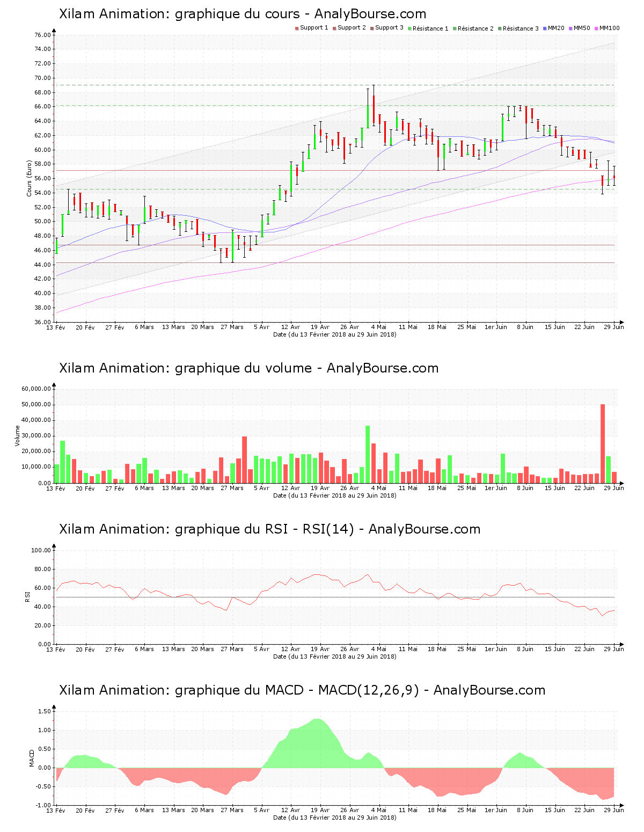
Task: Click the 50,000.00 tick on the volume axis
Action: (36, 404)
